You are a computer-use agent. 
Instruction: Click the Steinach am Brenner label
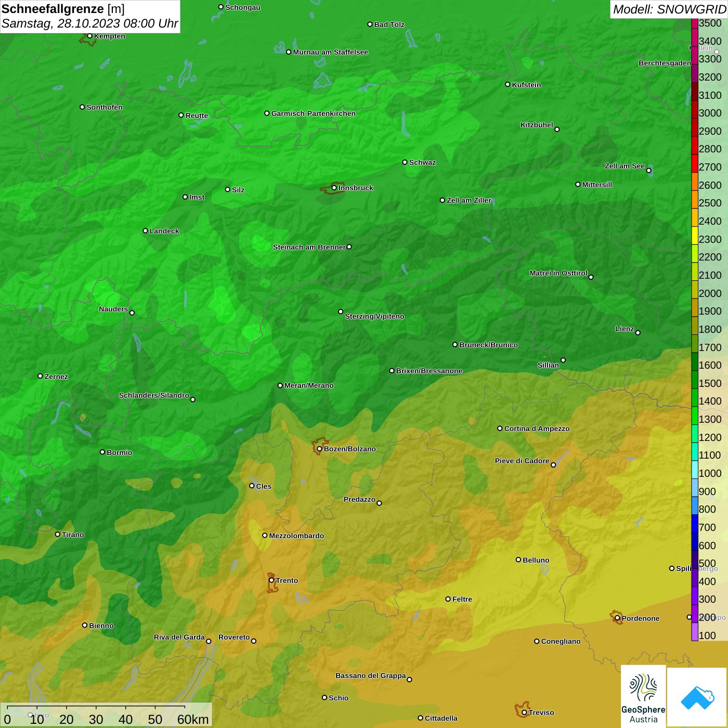tap(309, 247)
